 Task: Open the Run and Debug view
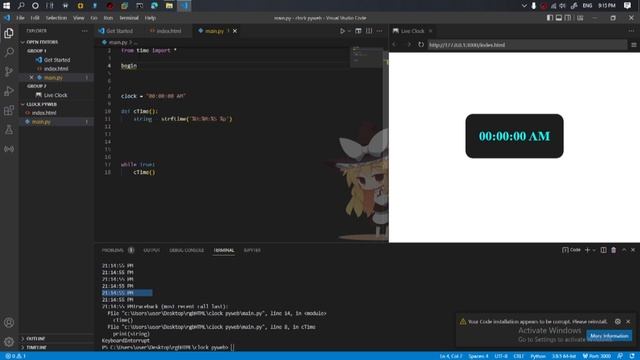[9, 91]
